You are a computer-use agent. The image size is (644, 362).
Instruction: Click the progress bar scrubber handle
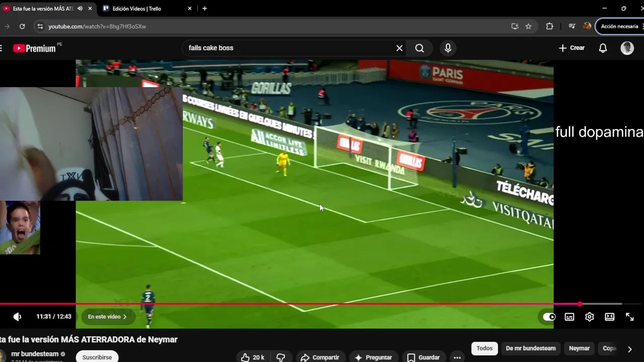[x=580, y=304]
